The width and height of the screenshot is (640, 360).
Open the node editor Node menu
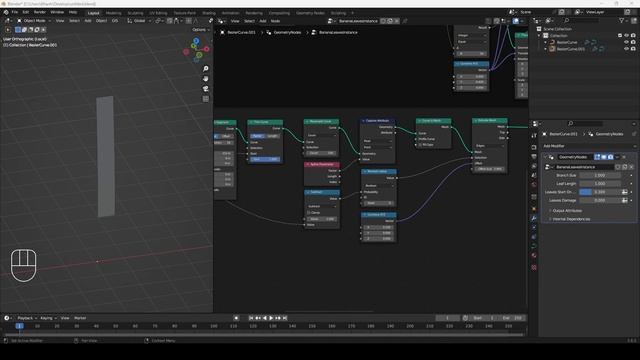click(x=276, y=21)
